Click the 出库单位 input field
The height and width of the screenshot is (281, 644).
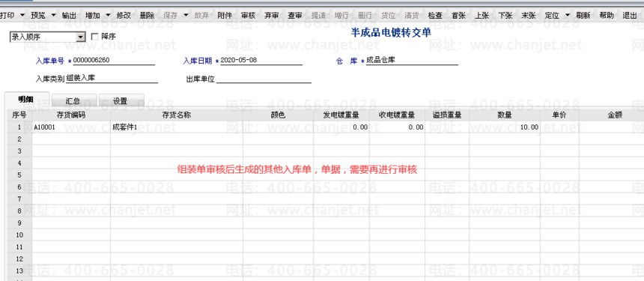pos(264,79)
